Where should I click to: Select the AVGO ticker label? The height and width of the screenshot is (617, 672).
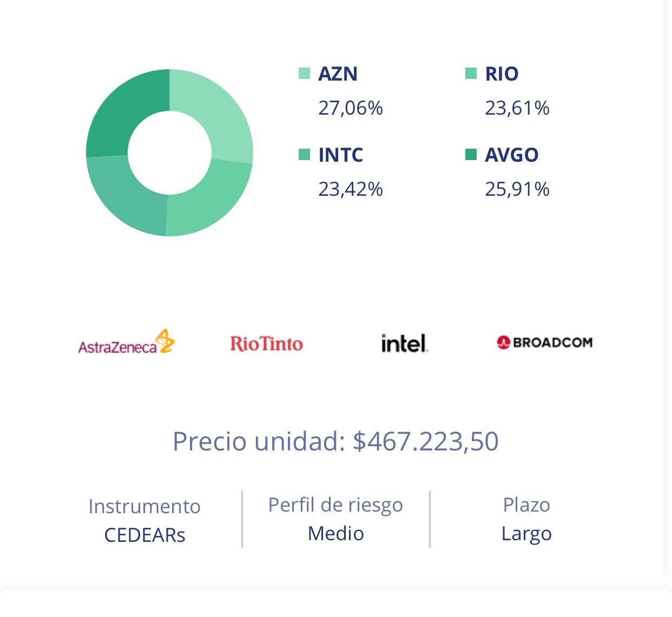point(512,155)
